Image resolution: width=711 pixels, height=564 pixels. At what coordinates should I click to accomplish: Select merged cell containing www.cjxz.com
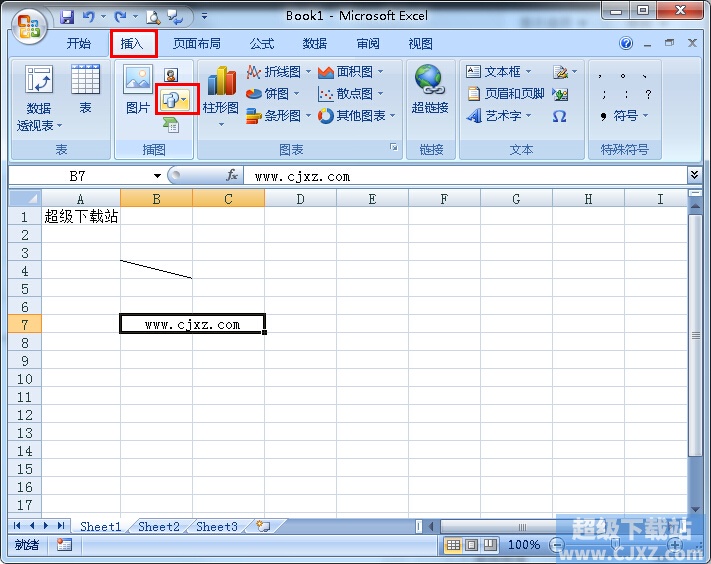pos(192,324)
